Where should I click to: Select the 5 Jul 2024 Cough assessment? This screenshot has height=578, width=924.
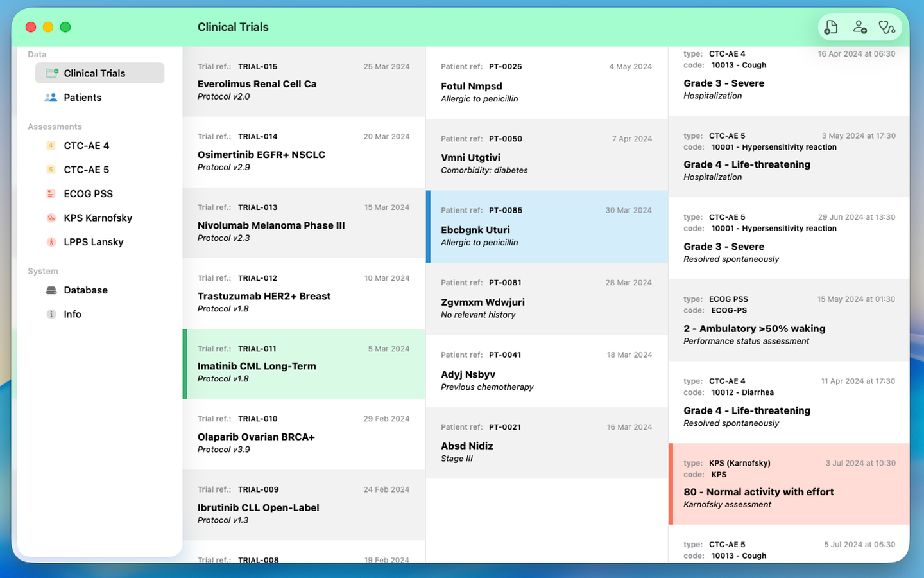pos(789,545)
